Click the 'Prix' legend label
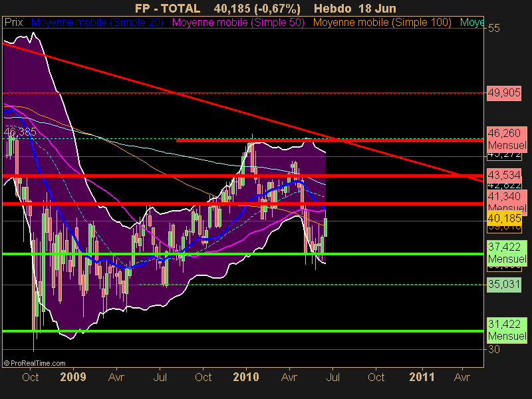 pos(13,23)
